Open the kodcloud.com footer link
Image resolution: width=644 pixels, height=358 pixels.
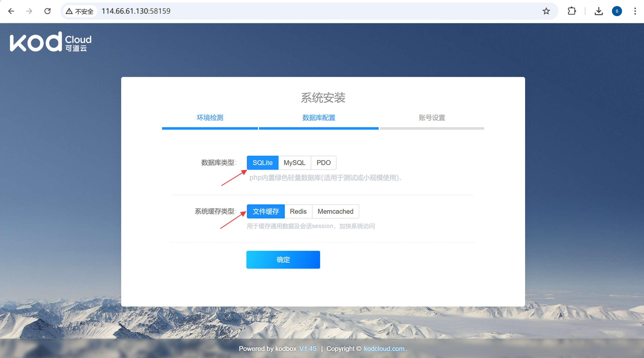384,349
